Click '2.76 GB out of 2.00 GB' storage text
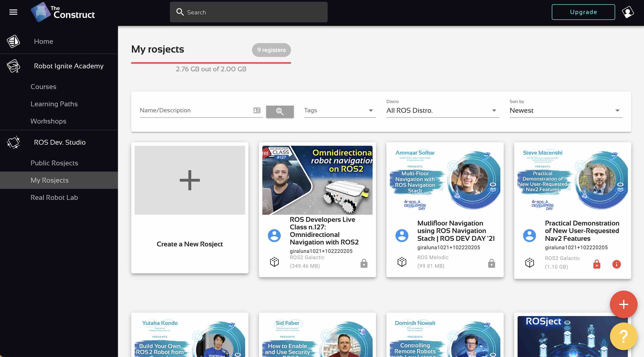 [211, 69]
